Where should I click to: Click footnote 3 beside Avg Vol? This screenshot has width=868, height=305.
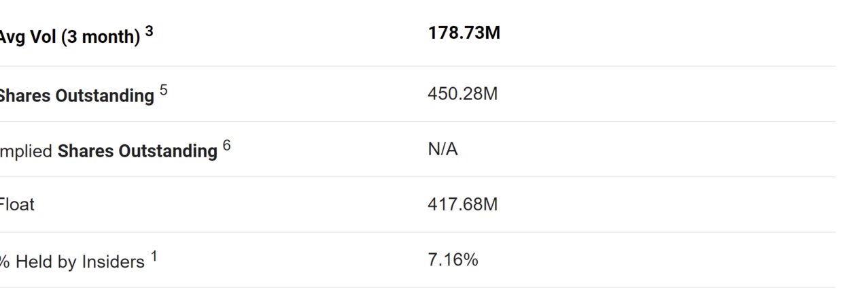(149, 31)
